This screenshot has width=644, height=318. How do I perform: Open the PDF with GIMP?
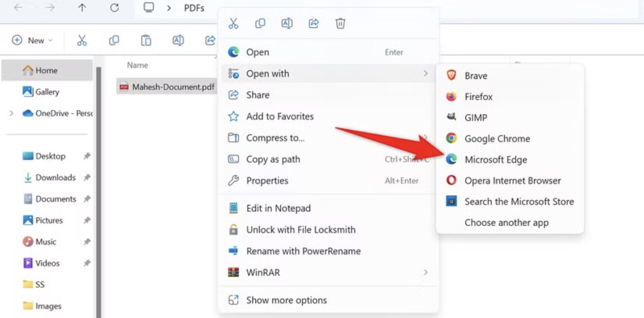coord(510,118)
